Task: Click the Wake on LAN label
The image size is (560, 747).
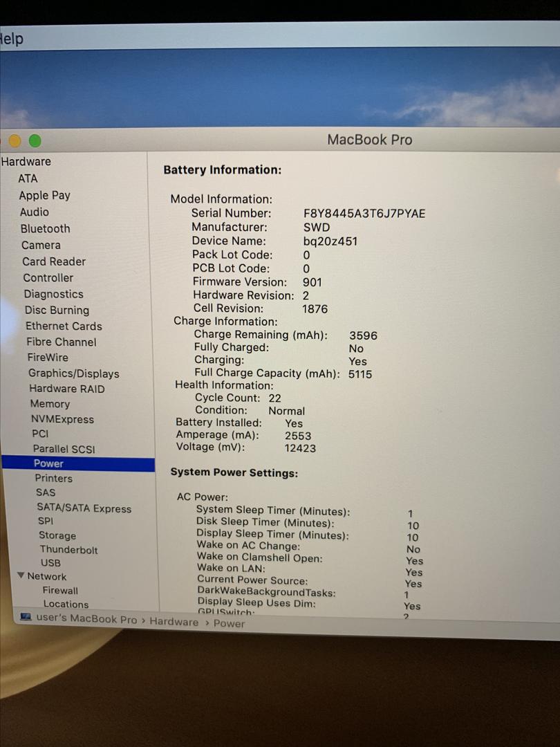Action: click(x=231, y=568)
